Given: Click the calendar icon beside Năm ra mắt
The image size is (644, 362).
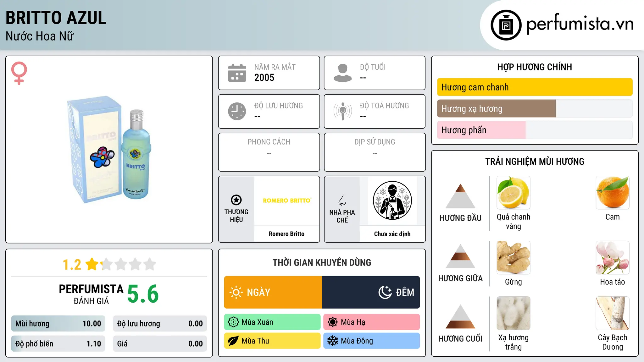Looking at the screenshot, I should (237, 73).
